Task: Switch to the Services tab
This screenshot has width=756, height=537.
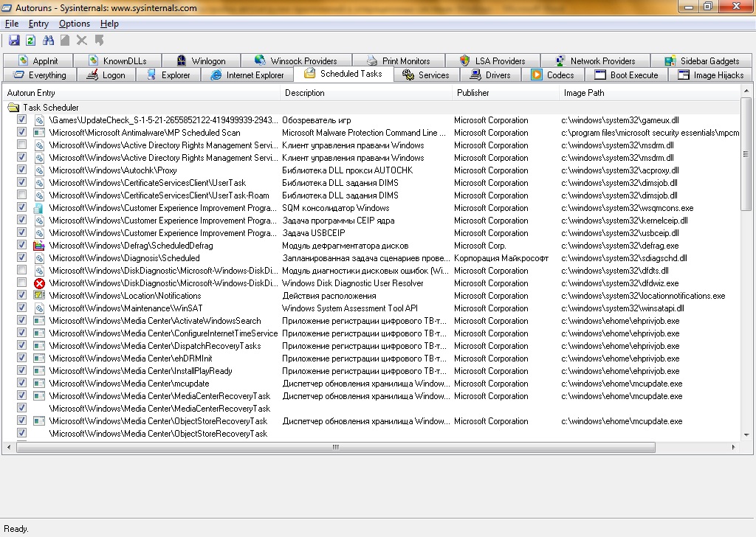Action: (x=426, y=75)
